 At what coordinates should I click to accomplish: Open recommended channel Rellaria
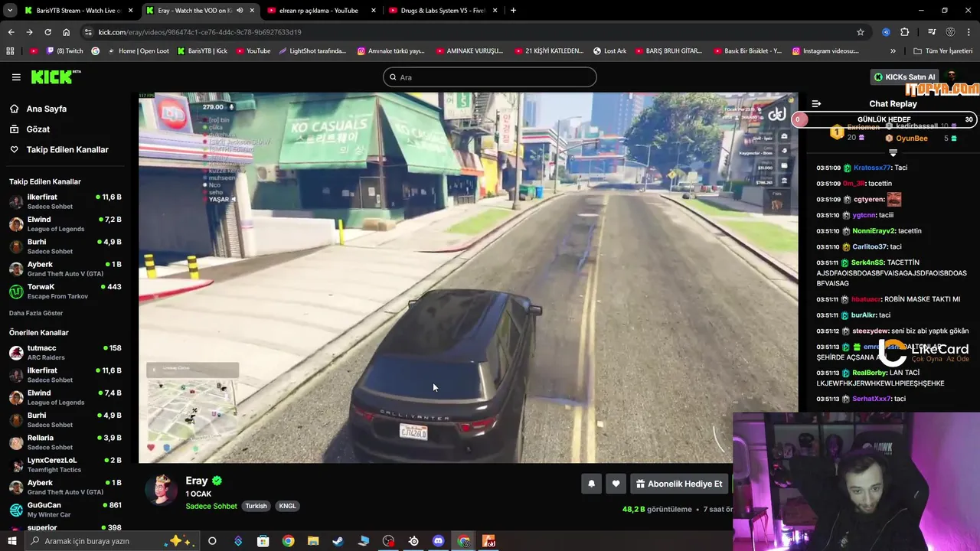tap(65, 442)
